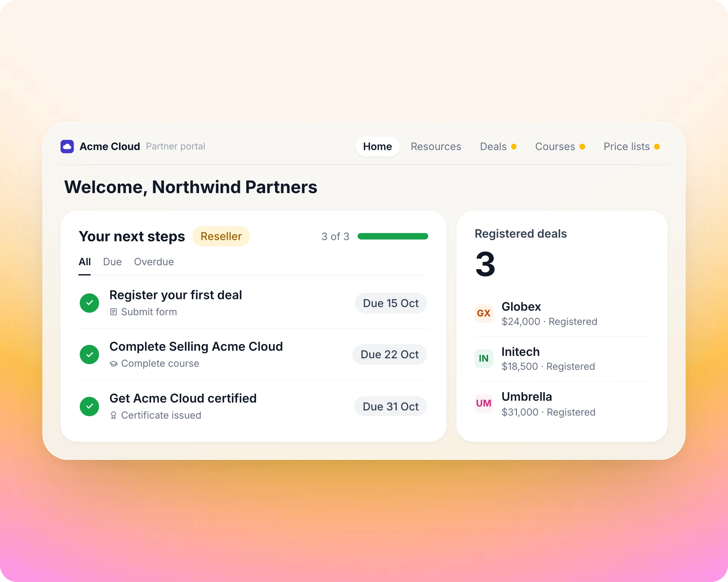Viewport: 728px width, 582px height.
Task: Click the Courses notification dot
Action: [582, 147]
